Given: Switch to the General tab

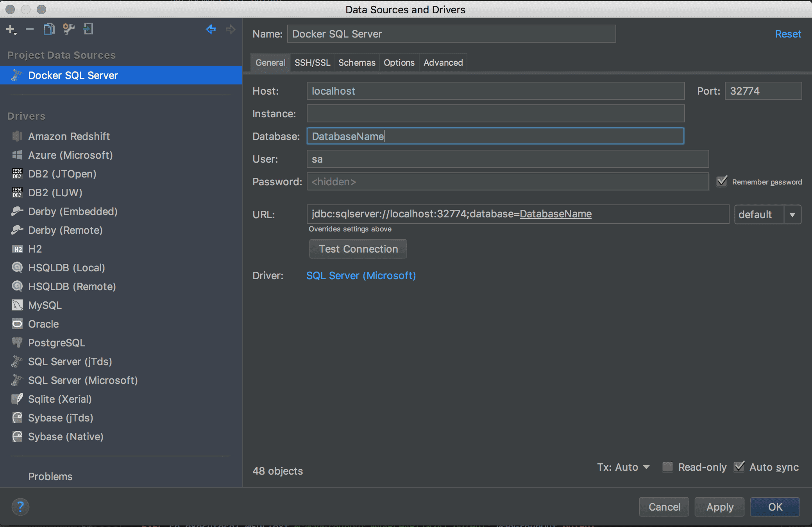Looking at the screenshot, I should click(270, 63).
